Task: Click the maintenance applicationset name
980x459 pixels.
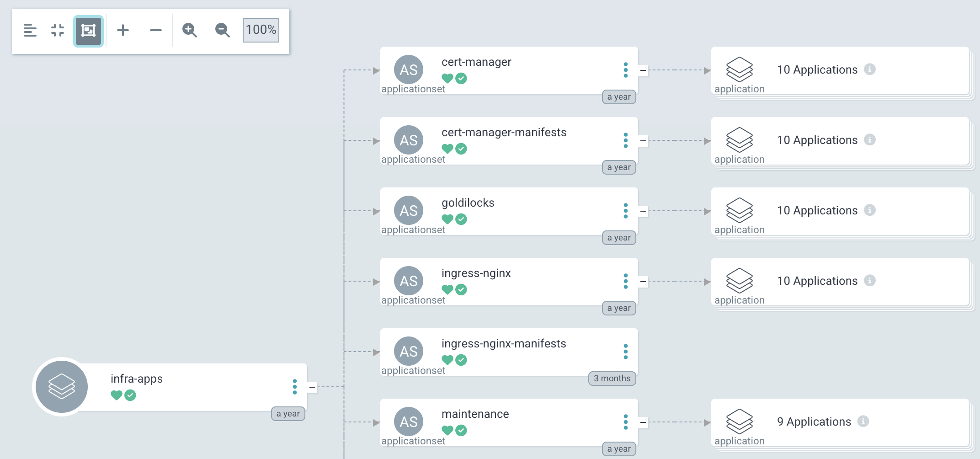Action: click(475, 414)
